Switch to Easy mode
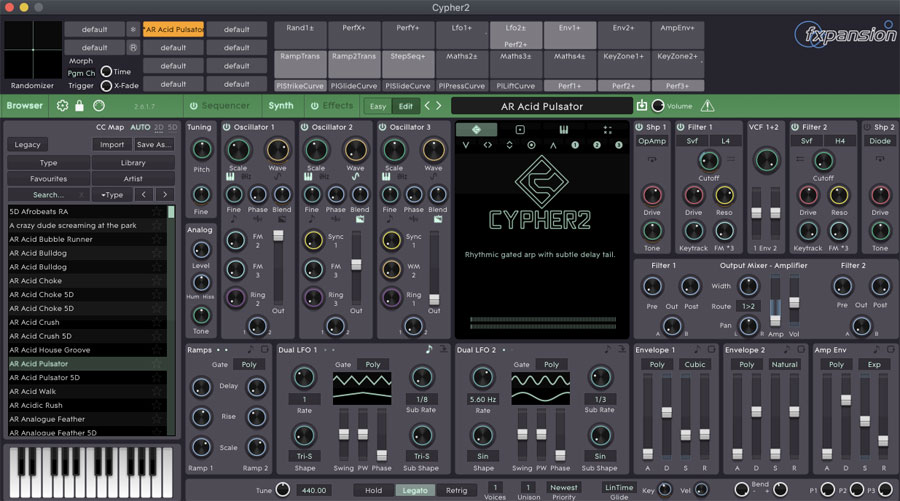900x501 pixels. 378,106
